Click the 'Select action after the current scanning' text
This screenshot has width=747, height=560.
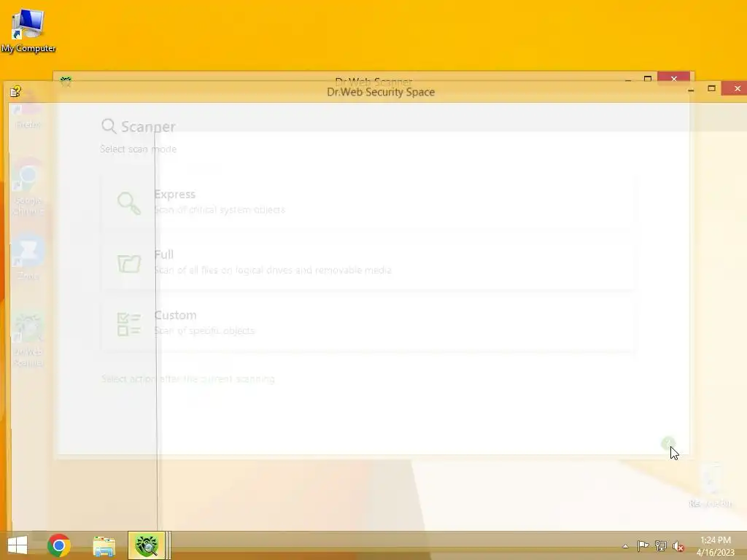[x=188, y=379]
